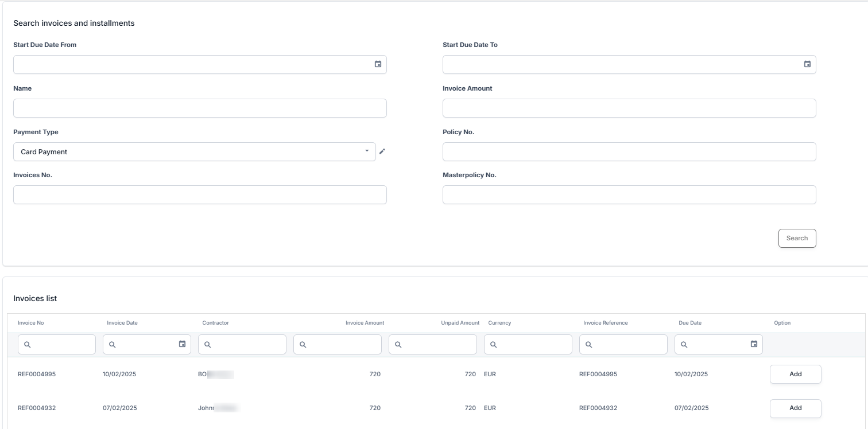
Task: Click into the Policy No. field
Action: pyautogui.click(x=629, y=151)
